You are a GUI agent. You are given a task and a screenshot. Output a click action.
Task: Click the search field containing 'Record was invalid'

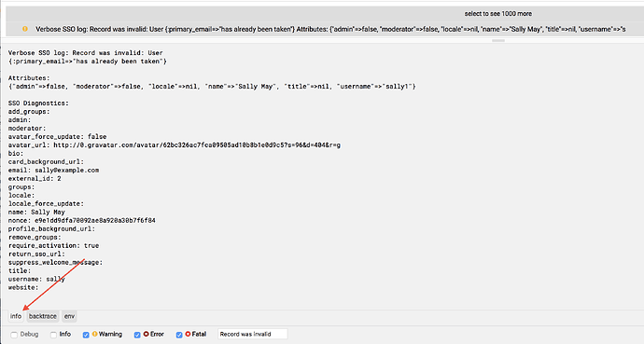[253, 334]
